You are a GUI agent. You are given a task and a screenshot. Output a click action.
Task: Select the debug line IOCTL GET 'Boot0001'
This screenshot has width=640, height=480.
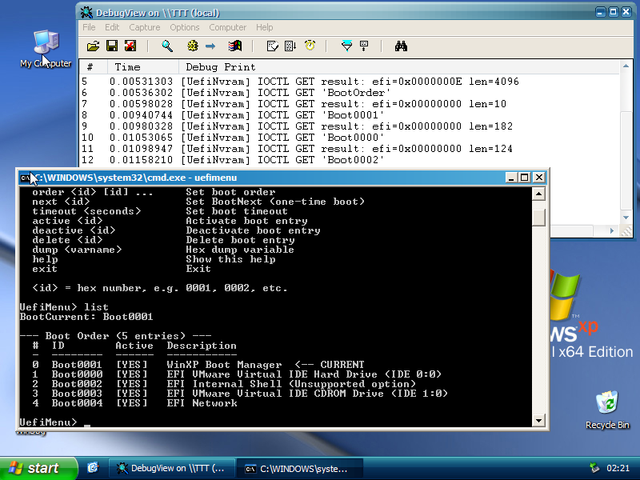coord(350,115)
